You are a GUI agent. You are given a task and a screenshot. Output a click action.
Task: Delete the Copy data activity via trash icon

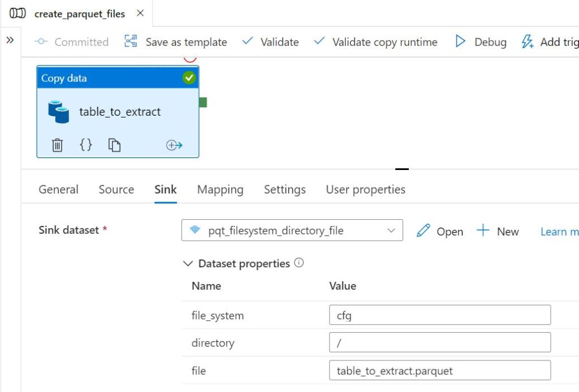(x=57, y=145)
